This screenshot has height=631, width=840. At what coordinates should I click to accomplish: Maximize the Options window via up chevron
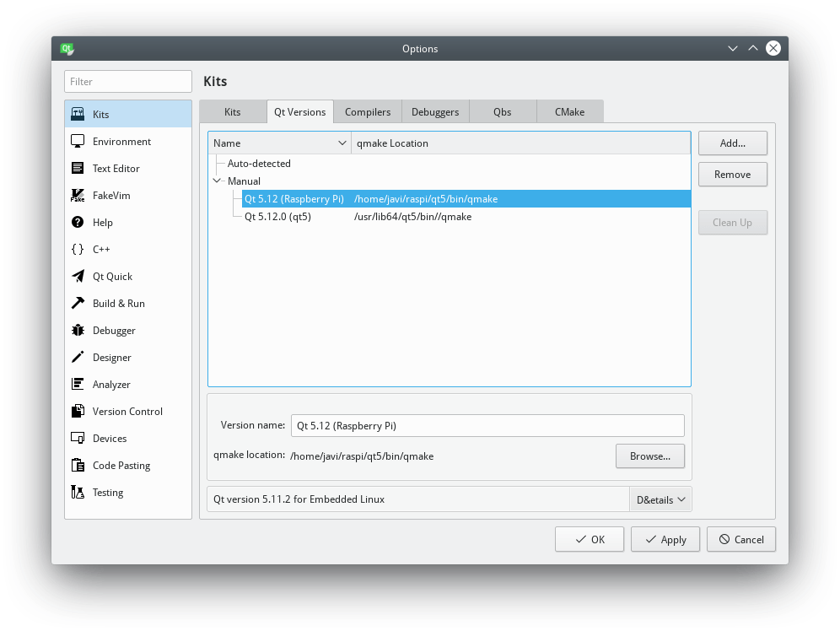click(753, 48)
